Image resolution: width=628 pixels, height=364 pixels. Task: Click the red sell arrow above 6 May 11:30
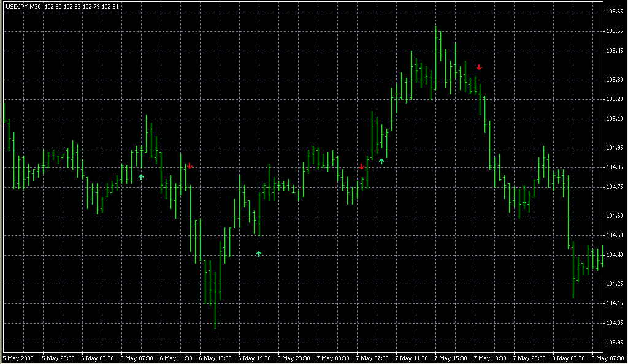[190, 165]
